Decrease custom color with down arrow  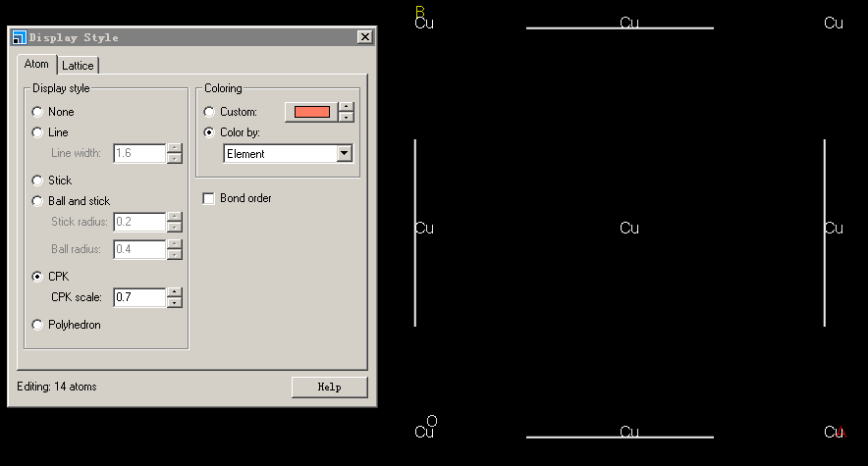pyautogui.click(x=346, y=117)
